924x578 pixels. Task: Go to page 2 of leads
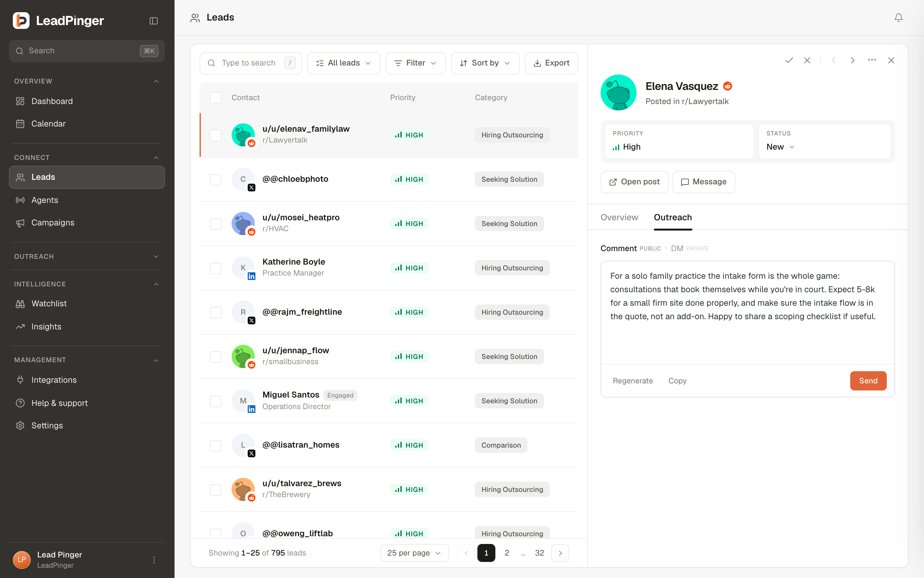[x=507, y=553]
